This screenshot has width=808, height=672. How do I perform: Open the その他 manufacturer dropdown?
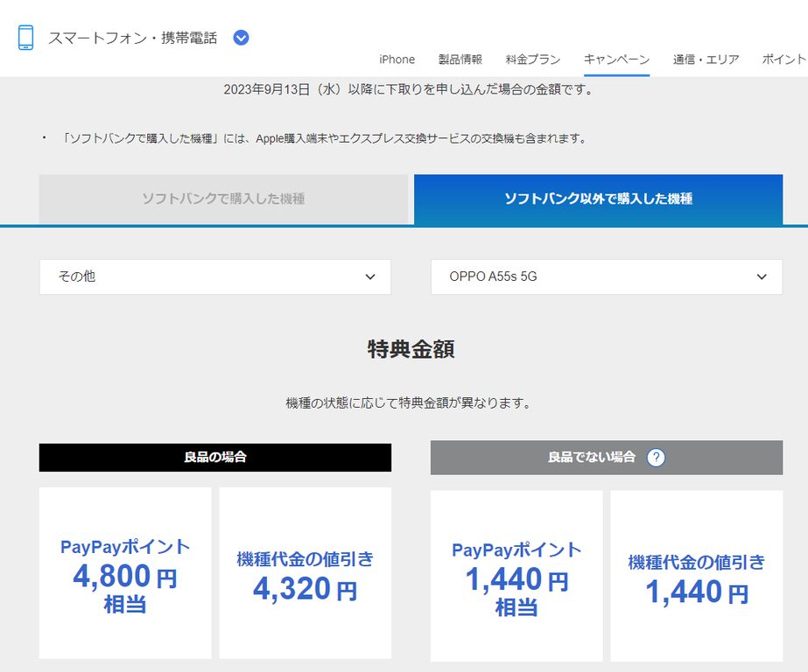click(x=214, y=277)
